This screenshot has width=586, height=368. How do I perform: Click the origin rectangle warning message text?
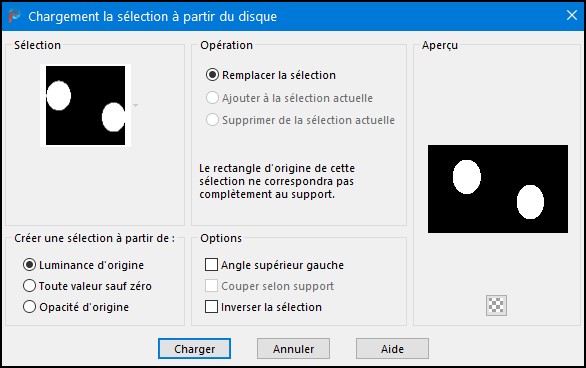pyautogui.click(x=277, y=181)
